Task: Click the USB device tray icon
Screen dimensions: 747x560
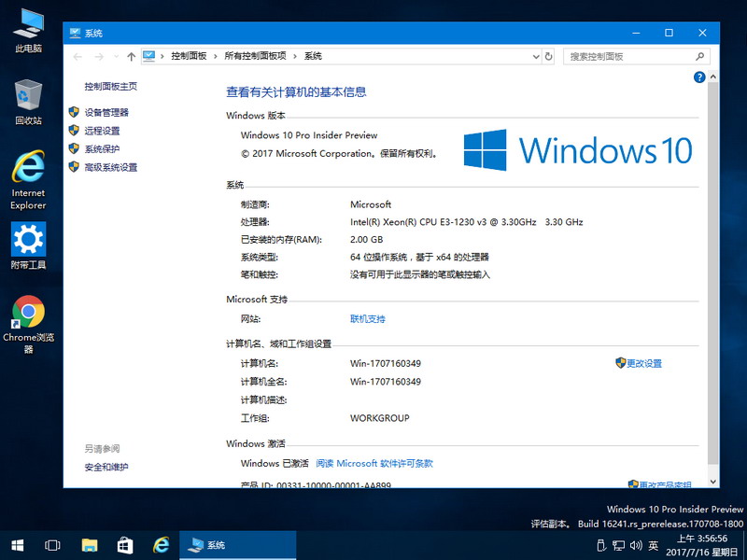Action: [601, 545]
